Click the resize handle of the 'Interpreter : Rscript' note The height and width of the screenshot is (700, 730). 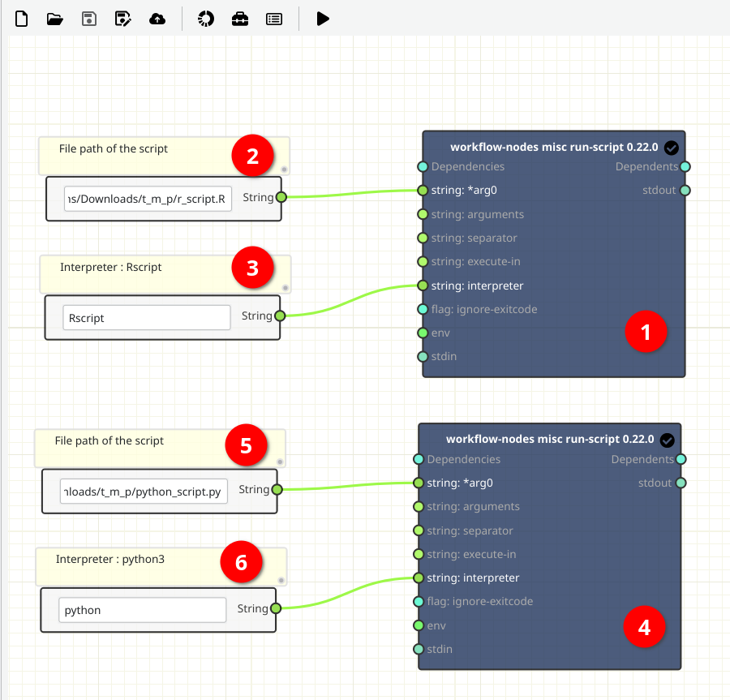click(286, 288)
